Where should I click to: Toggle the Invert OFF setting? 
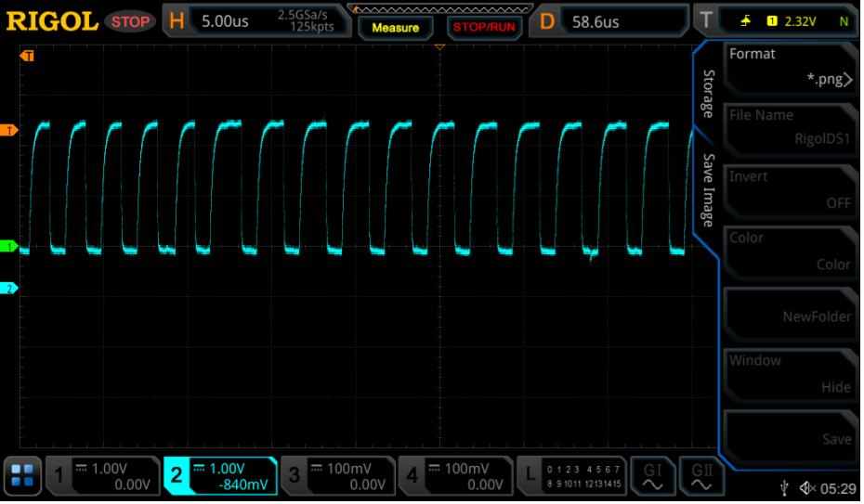[790, 189]
